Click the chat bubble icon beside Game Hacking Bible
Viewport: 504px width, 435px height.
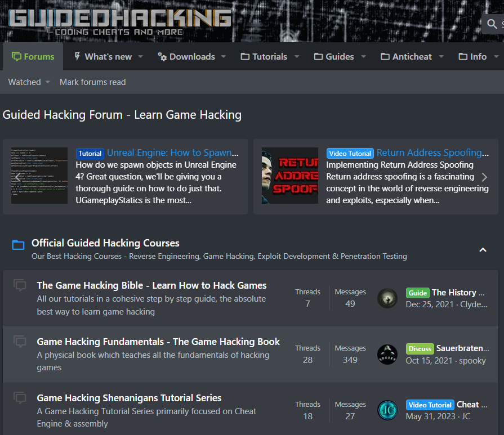tap(20, 285)
